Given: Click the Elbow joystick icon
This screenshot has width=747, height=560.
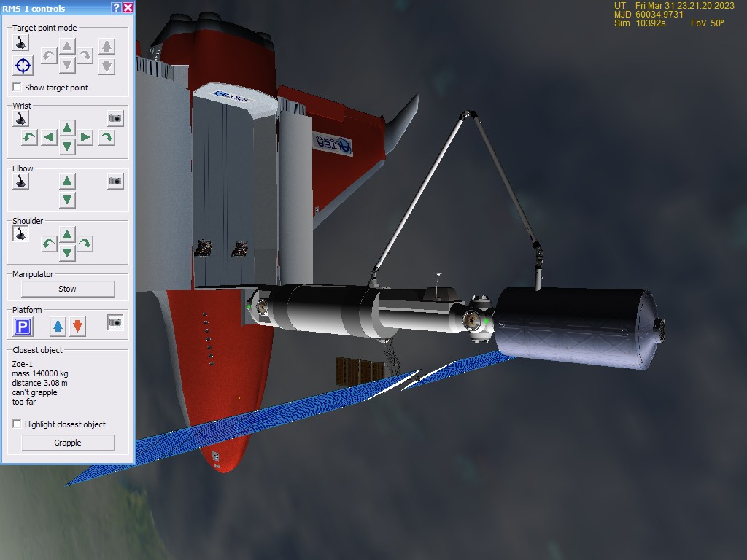Looking at the screenshot, I should (20, 182).
